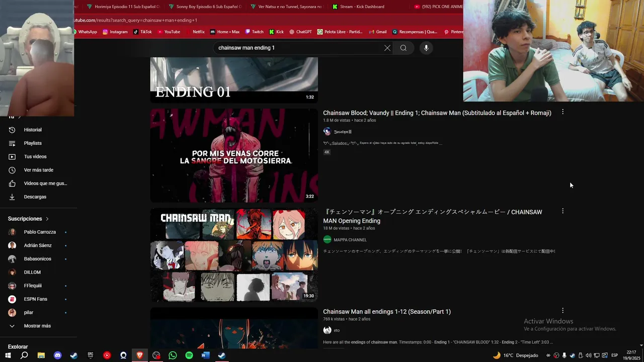Open the Home • Max bookmark
The width and height of the screenshot is (644, 362).
click(x=225, y=32)
